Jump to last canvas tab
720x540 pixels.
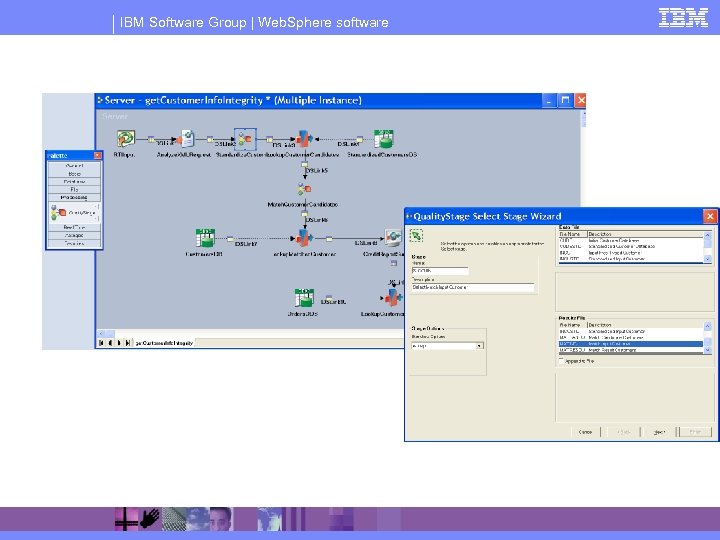[128, 343]
